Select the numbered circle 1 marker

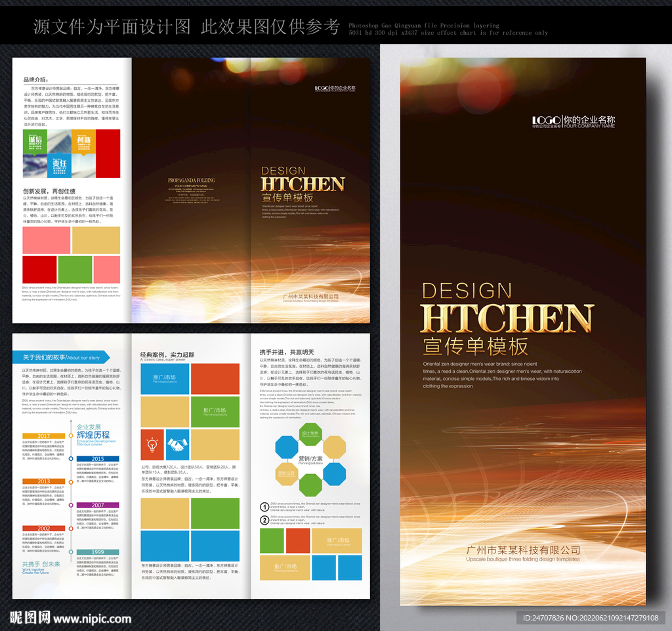pos(264,507)
